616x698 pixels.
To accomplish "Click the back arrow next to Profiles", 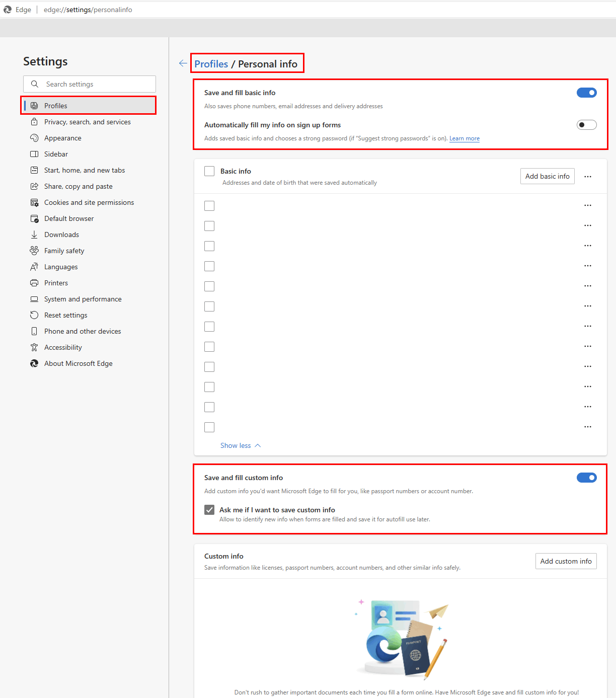I will pyautogui.click(x=183, y=63).
